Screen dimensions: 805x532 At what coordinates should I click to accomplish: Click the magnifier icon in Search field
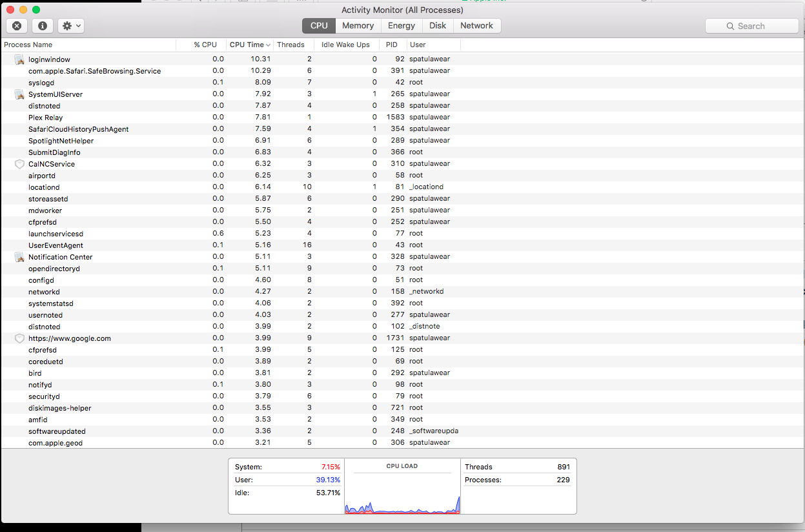(731, 26)
